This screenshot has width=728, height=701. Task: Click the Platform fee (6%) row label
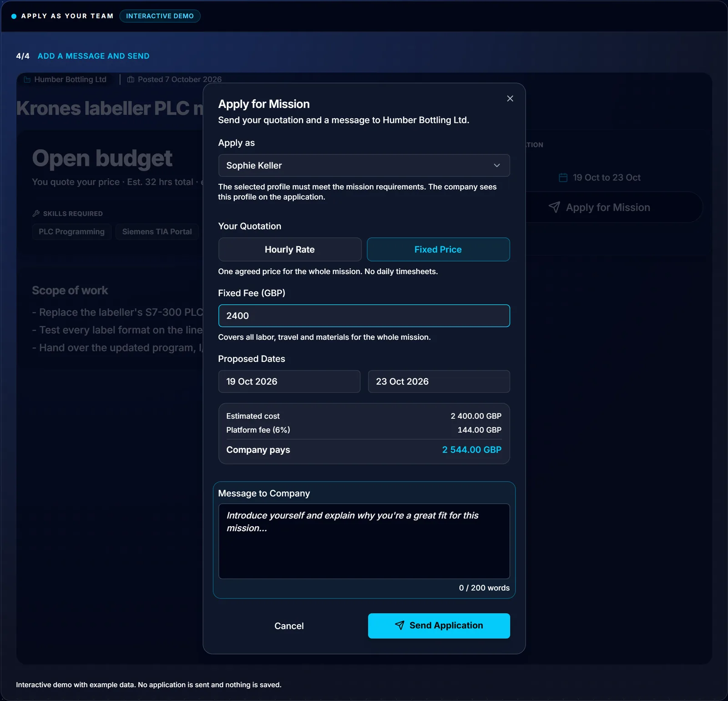coord(258,430)
